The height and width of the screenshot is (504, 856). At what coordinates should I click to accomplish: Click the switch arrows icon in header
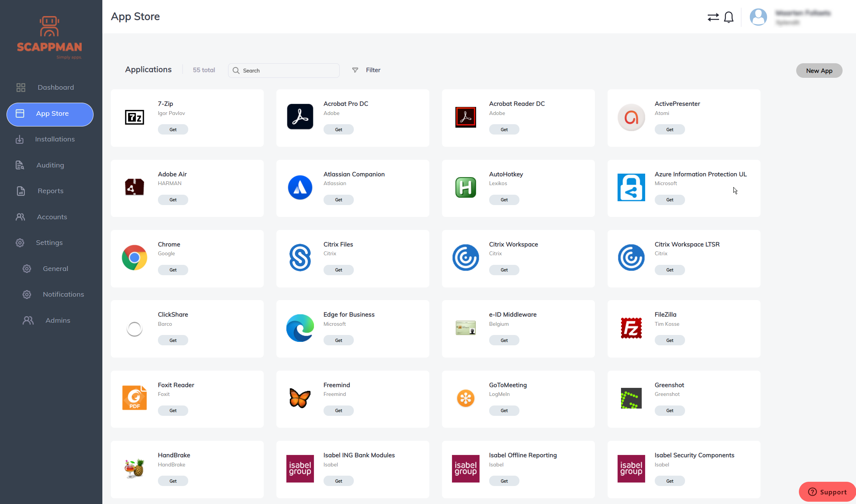coord(713,17)
